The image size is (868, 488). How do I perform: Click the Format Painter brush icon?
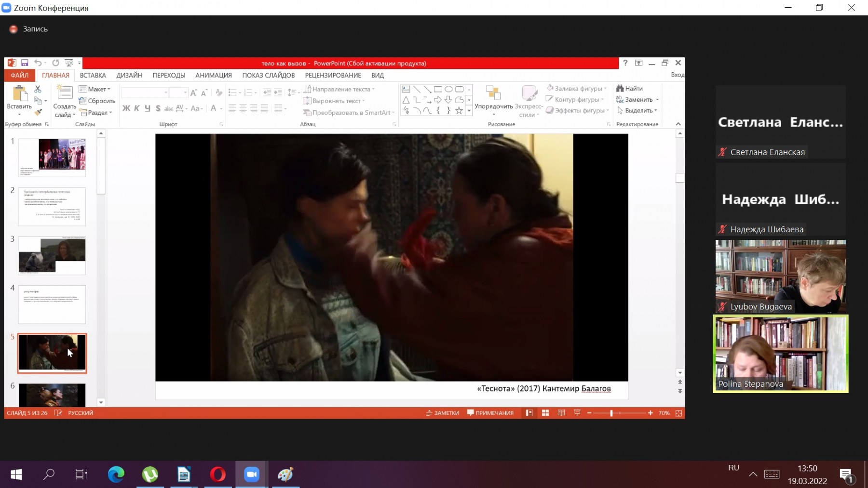coord(38,112)
